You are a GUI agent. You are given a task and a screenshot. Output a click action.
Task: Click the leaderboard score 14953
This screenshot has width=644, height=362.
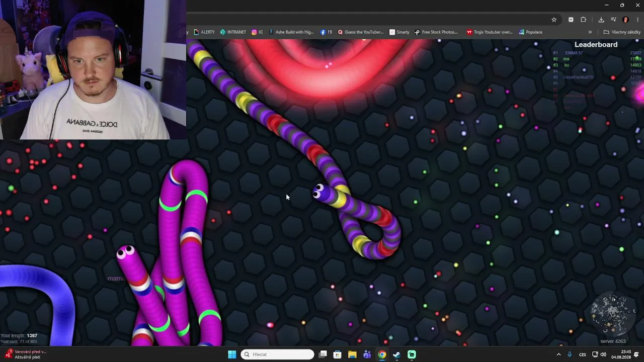635,65
